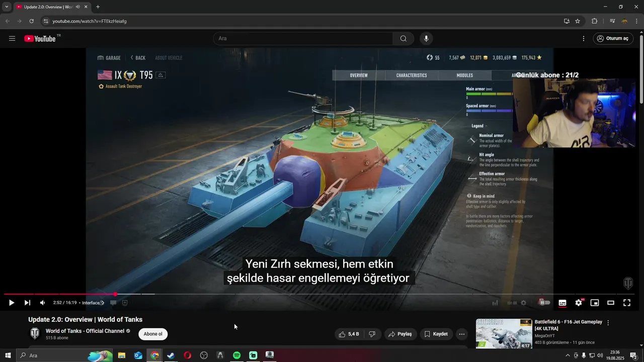Open options menu for Battlefield 6 suggestion
Viewport: 644px width, 362px height.
click(608, 323)
